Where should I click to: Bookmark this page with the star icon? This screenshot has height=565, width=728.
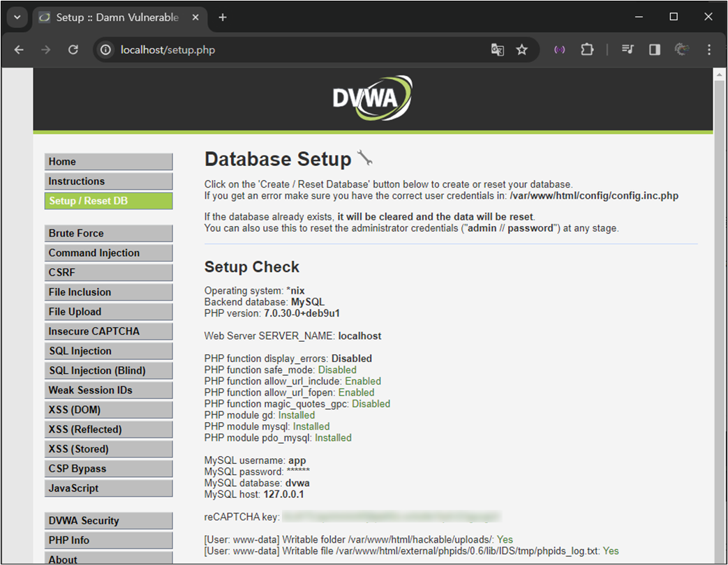pos(522,50)
